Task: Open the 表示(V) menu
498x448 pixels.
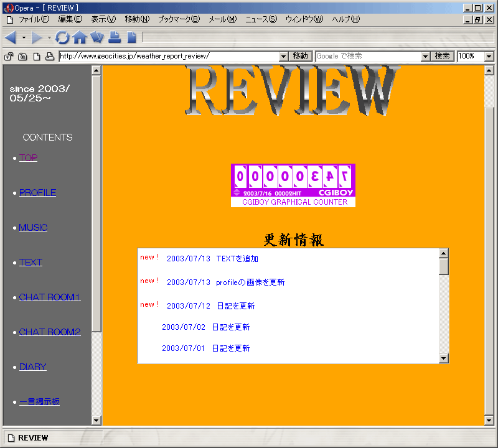Action: click(103, 19)
